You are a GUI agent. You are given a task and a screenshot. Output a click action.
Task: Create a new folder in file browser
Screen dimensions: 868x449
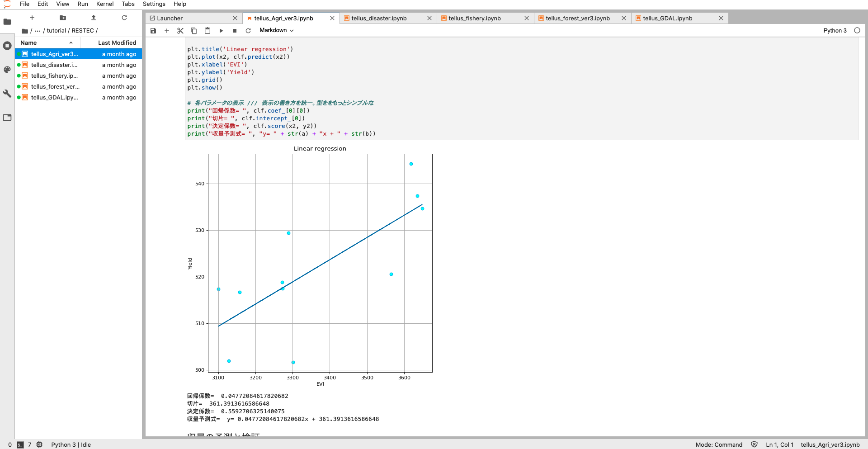63,18
